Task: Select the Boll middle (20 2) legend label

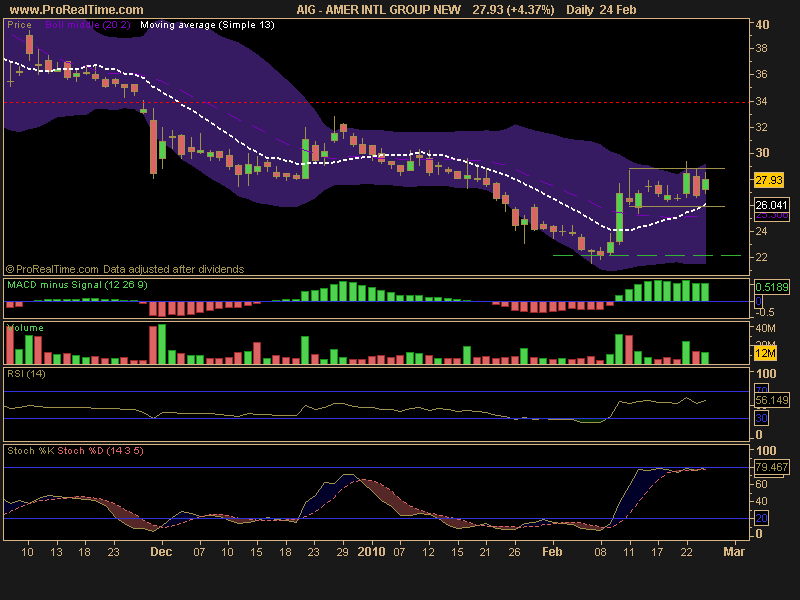Action: (x=88, y=24)
